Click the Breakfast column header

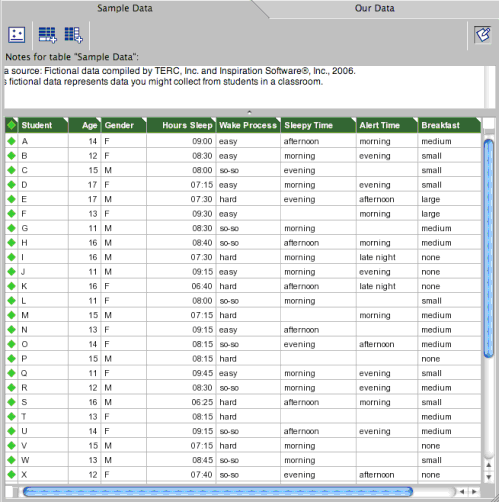pos(449,125)
